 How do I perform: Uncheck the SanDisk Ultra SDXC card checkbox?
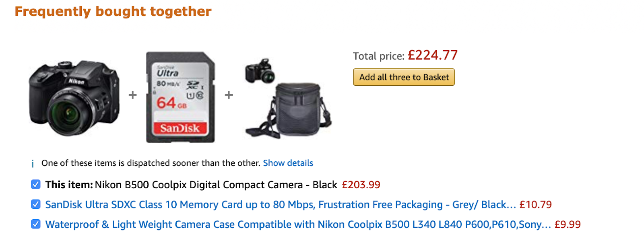pyautogui.click(x=36, y=204)
